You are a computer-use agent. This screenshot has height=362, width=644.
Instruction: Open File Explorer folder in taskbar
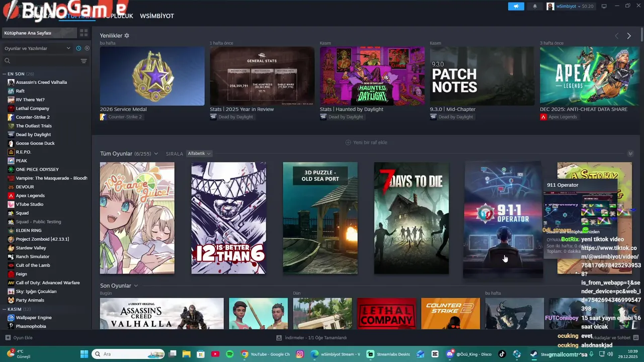coord(186,354)
